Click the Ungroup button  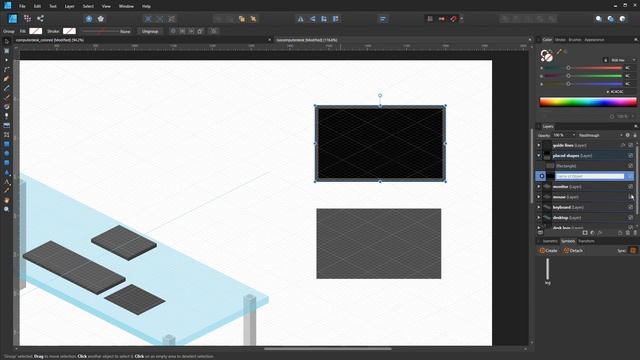[x=150, y=31]
